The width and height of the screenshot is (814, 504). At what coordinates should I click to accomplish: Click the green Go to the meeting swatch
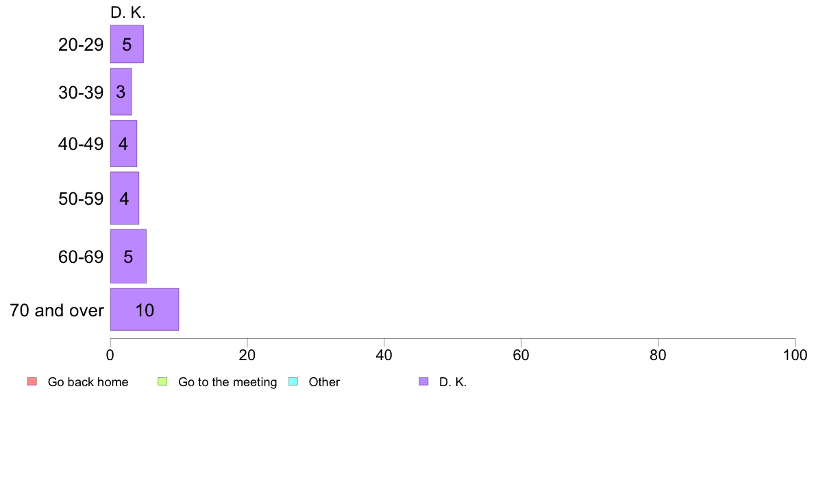[x=162, y=381]
